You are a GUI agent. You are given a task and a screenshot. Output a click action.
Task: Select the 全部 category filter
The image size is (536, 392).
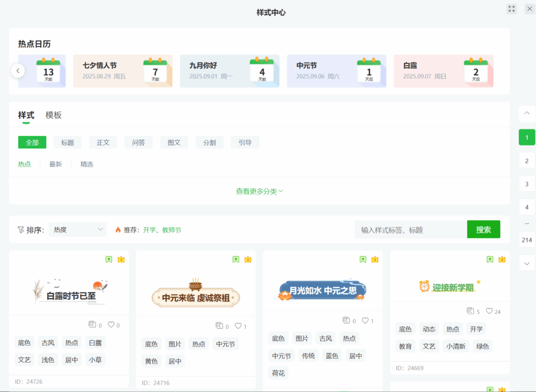32,142
